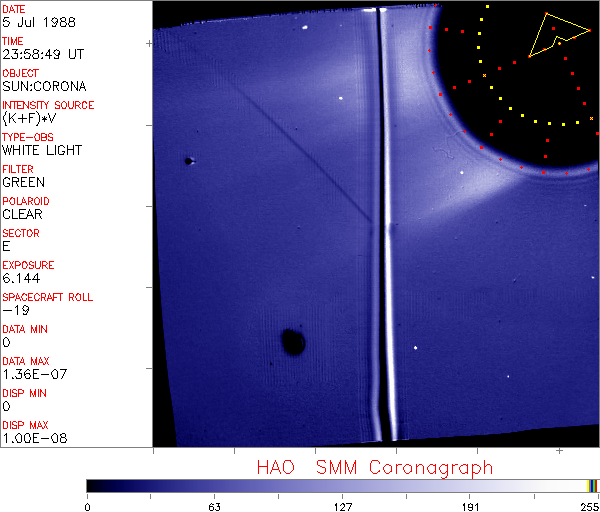This screenshot has height=512, width=600.
Task: Select the (K+F)*V intensity value
Action: click(x=29, y=119)
